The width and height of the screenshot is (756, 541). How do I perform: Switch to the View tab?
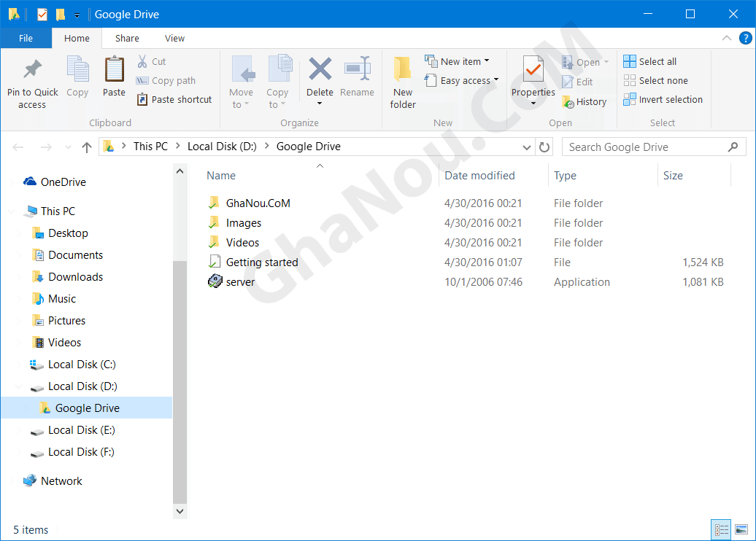pos(174,38)
